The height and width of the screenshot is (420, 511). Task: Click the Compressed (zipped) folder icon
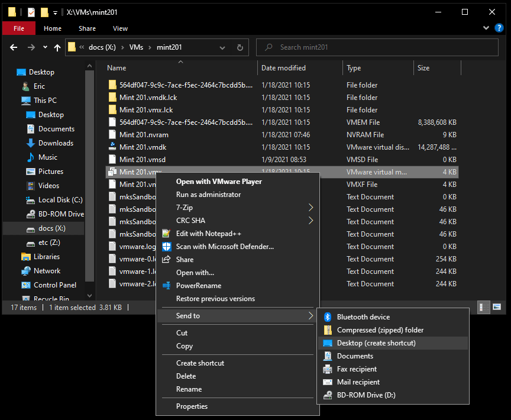[328, 329]
